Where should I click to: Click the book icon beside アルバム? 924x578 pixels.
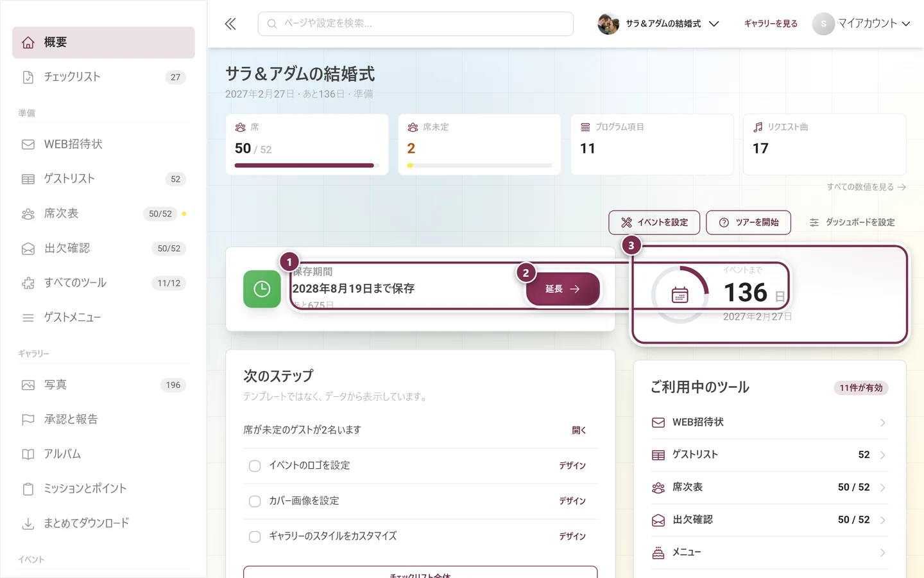click(28, 454)
